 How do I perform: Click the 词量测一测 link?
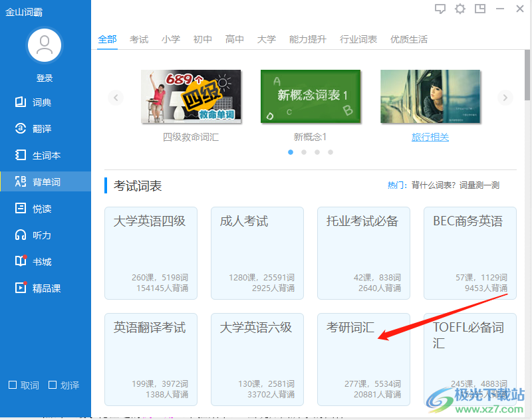coord(479,185)
